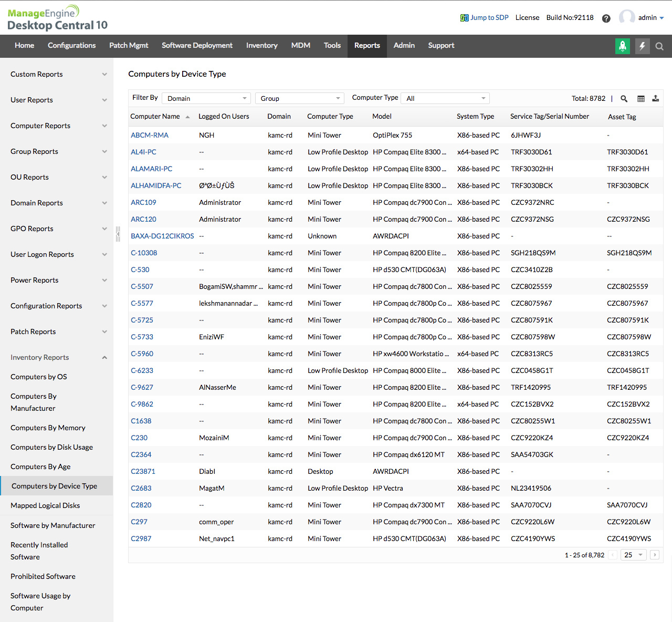
Task: Click the sidebar collapse handle
Action: point(118,234)
